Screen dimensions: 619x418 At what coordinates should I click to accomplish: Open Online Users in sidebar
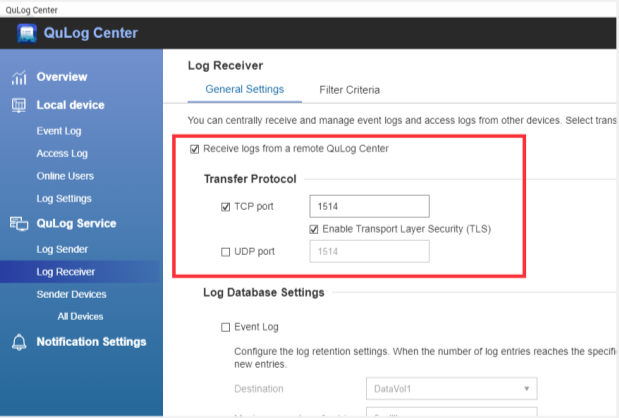click(x=65, y=176)
